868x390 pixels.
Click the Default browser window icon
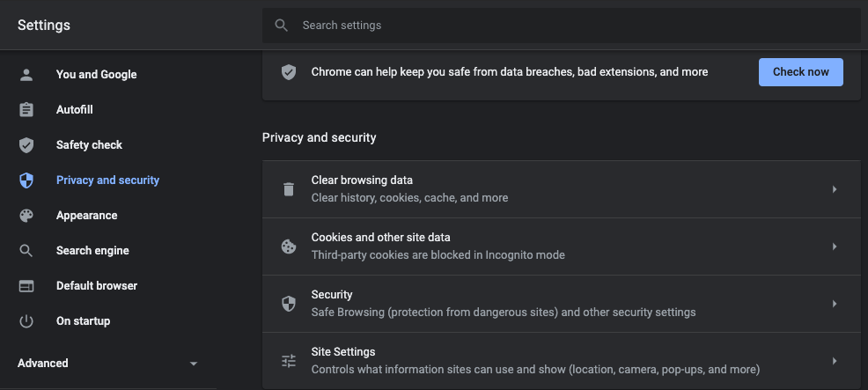[26, 286]
